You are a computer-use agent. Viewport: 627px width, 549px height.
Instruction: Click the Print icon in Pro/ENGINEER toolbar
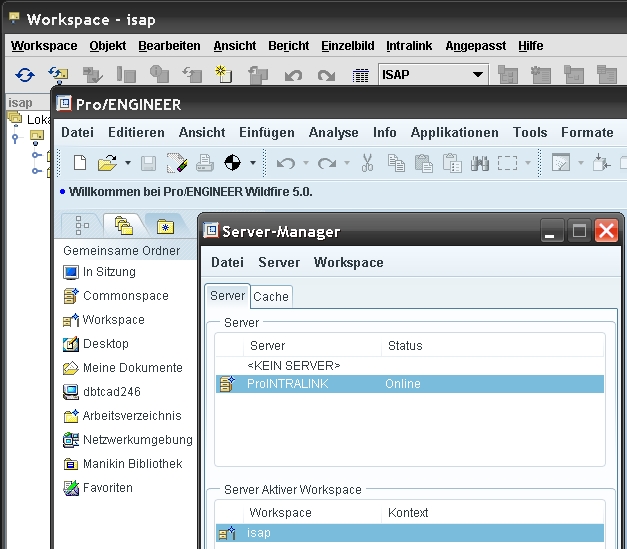click(205, 163)
